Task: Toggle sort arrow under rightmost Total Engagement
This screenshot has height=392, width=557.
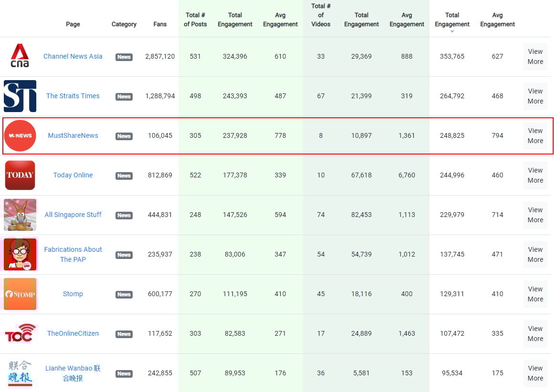Action: (452, 31)
